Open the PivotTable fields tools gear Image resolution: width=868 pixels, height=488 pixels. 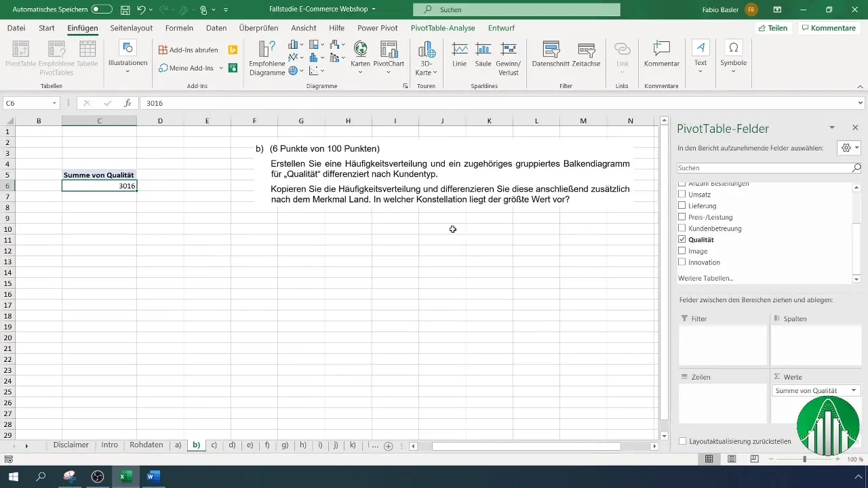[x=849, y=148]
